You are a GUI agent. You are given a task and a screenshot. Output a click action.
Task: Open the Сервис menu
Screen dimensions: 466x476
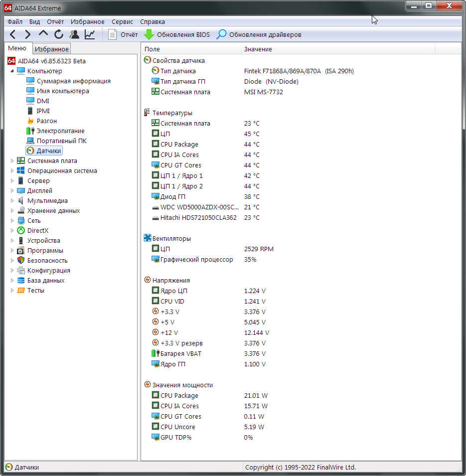coord(122,21)
